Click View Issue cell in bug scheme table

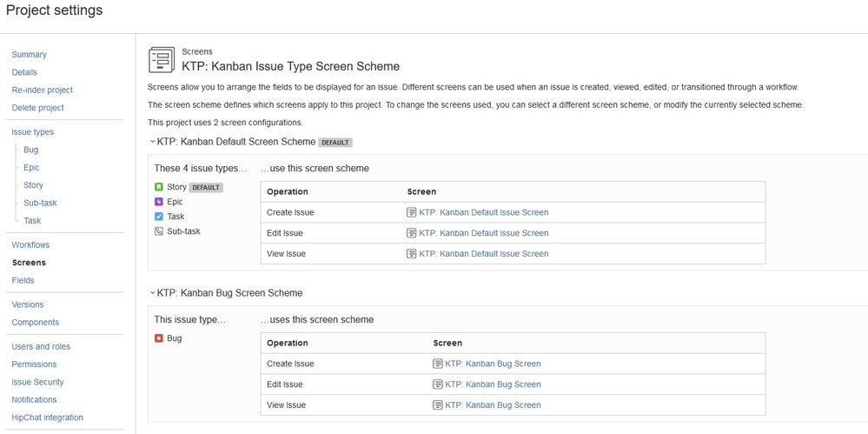[286, 404]
